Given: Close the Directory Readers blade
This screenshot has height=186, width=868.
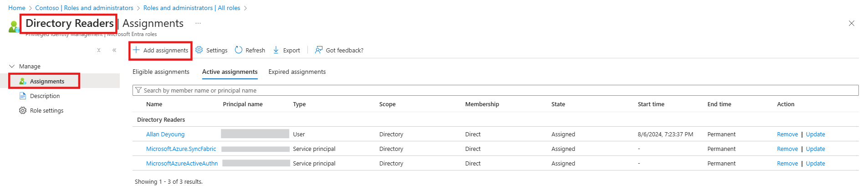Looking at the screenshot, I should pos(851,23).
